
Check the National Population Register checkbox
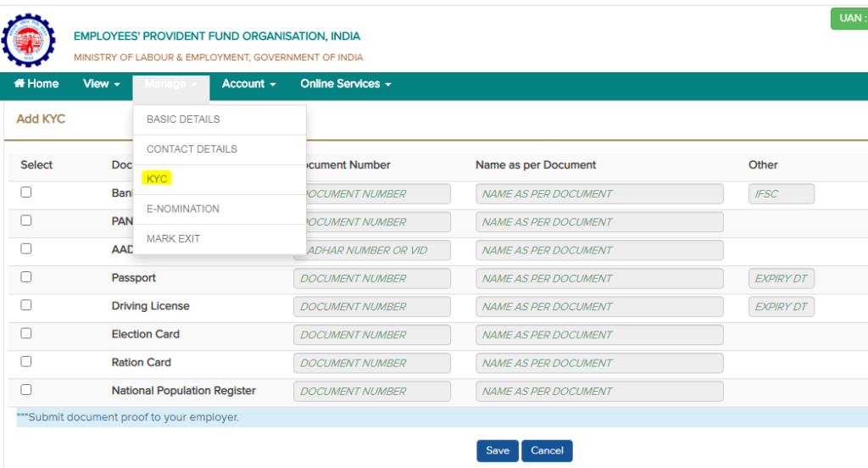(26, 390)
